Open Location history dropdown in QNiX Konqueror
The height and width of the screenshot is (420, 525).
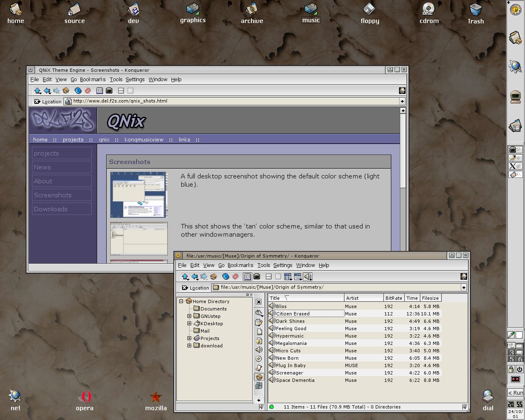click(402, 101)
